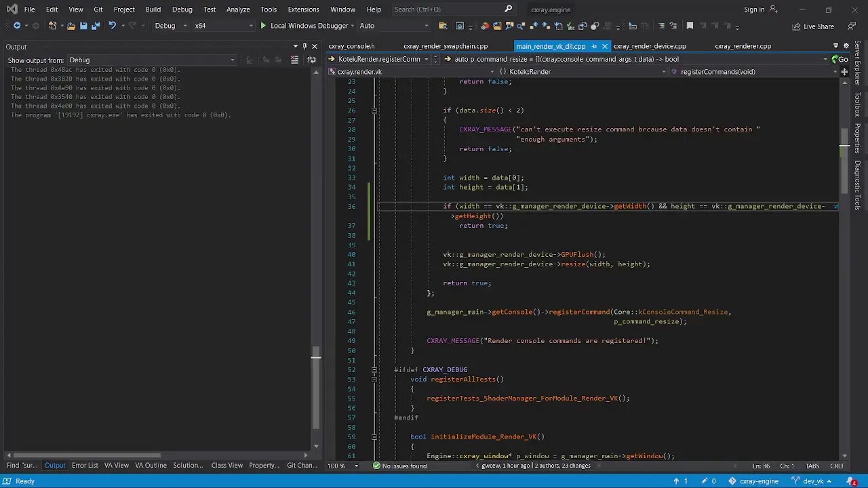Collapse the initializeModule_Render_VK function
The width and height of the screenshot is (868, 488).
pyautogui.click(x=374, y=437)
